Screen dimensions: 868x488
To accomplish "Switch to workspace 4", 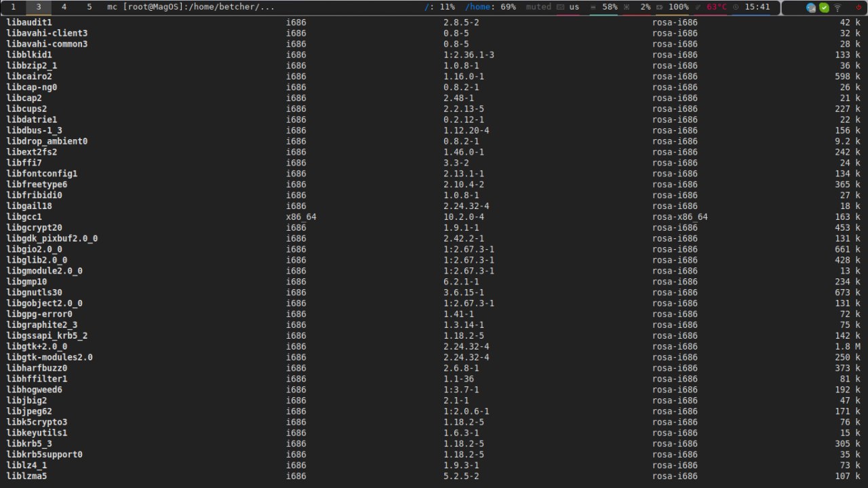I will point(64,7).
